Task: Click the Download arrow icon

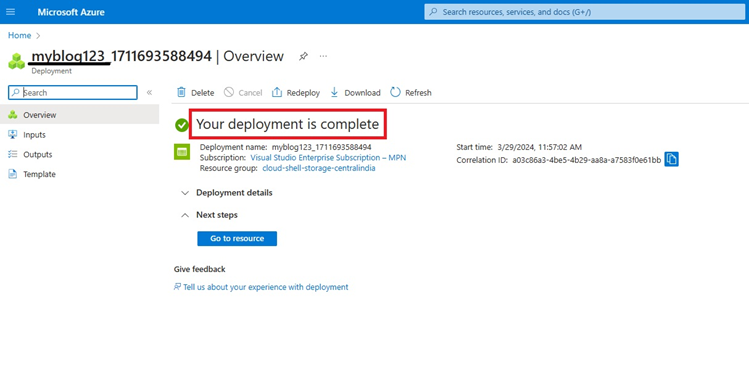Action: tap(334, 92)
